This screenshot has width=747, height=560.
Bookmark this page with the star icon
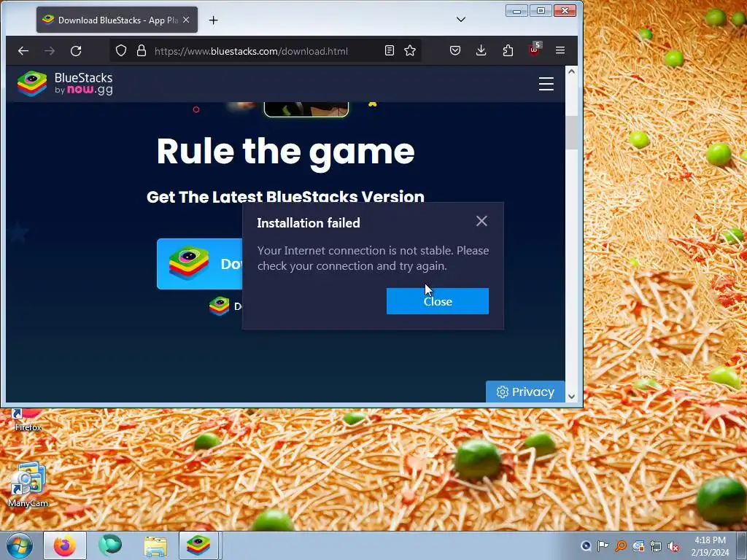coord(410,50)
